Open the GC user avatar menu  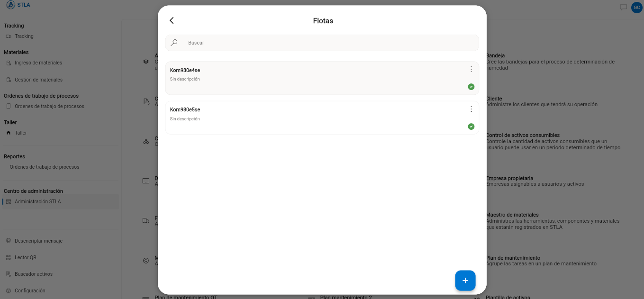(x=636, y=7)
